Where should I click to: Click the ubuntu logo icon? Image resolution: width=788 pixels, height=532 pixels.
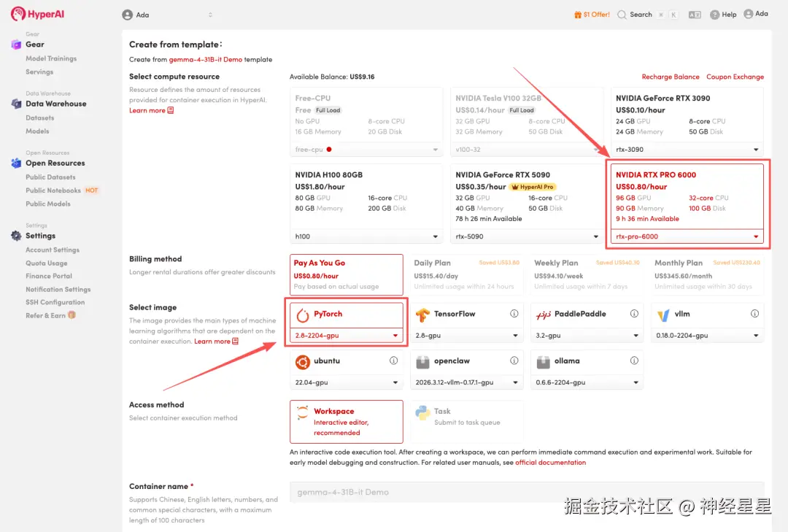[x=303, y=362]
